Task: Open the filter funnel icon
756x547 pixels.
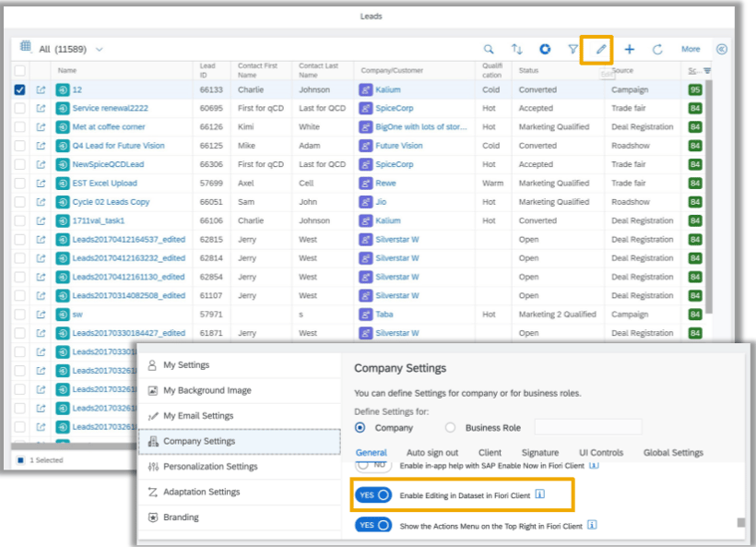Action: pyautogui.click(x=573, y=49)
